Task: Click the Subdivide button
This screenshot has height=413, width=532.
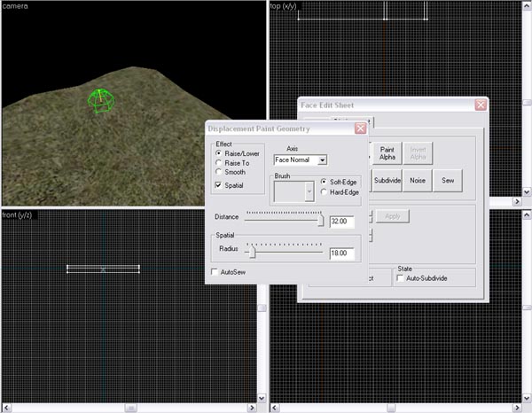Action: tap(387, 180)
